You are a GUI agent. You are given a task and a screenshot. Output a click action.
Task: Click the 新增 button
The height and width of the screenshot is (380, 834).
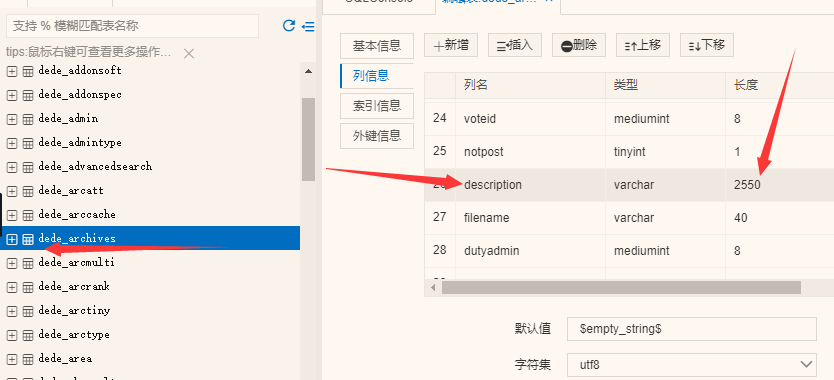pyautogui.click(x=451, y=45)
